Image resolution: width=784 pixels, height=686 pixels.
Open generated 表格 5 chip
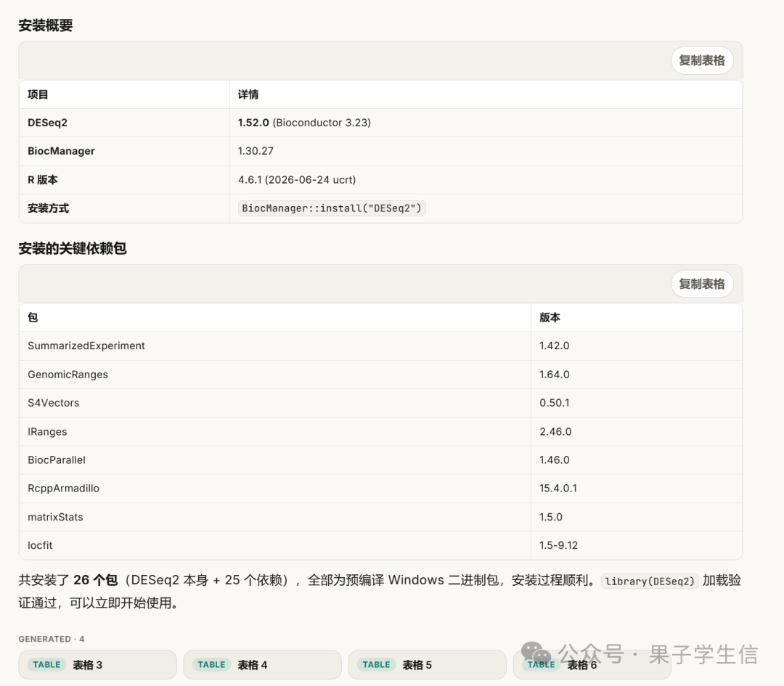click(427, 664)
